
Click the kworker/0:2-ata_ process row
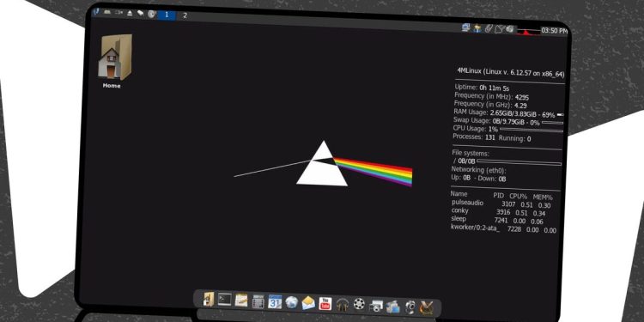[503, 228]
